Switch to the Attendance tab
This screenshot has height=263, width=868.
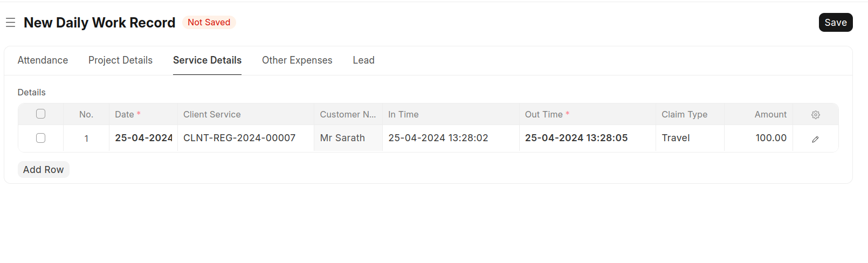tap(43, 60)
